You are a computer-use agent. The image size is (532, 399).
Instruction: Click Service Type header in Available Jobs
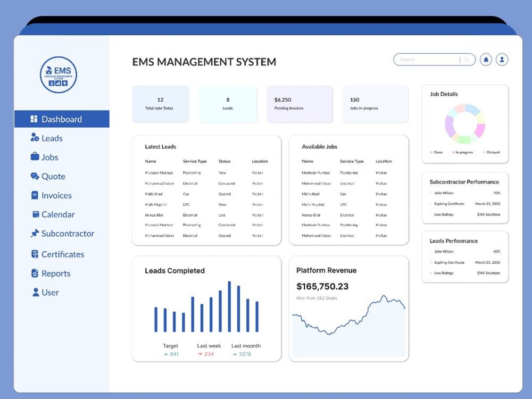click(x=352, y=161)
